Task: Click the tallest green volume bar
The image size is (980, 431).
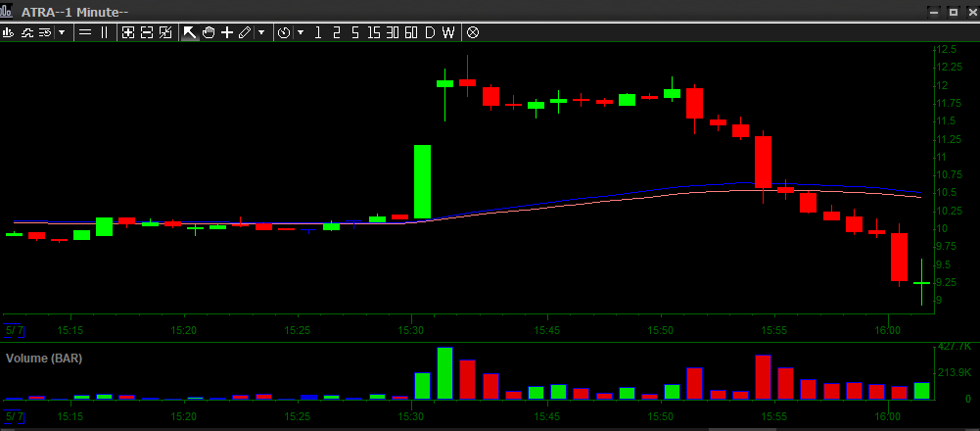Action: [445, 373]
